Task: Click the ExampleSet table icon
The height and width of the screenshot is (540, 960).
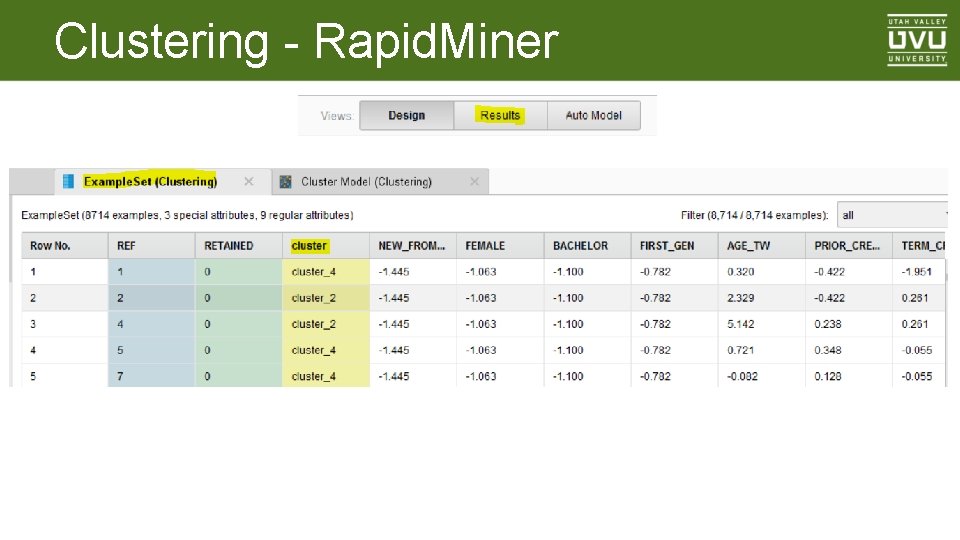Action: [68, 181]
